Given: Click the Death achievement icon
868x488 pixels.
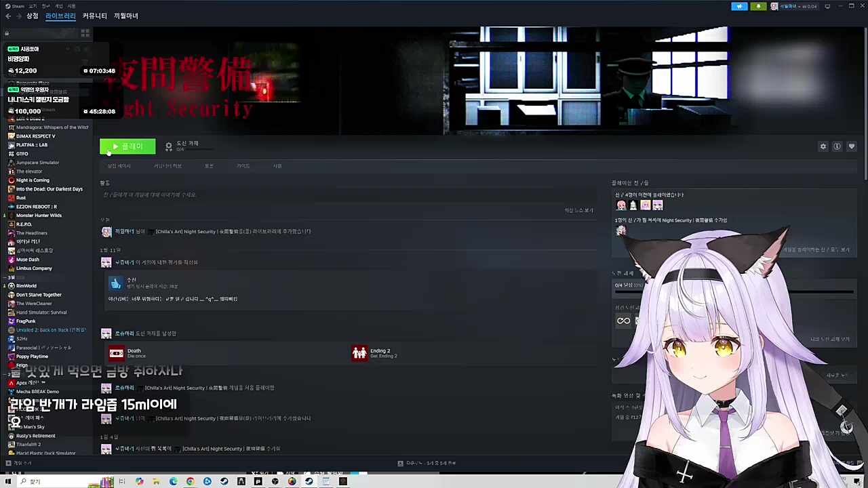Looking at the screenshot, I should pos(117,353).
